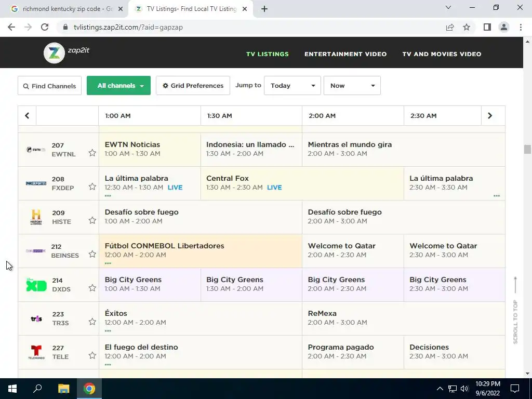Click the page vertical scrollbar thumb
The image size is (532, 399).
coord(527,149)
